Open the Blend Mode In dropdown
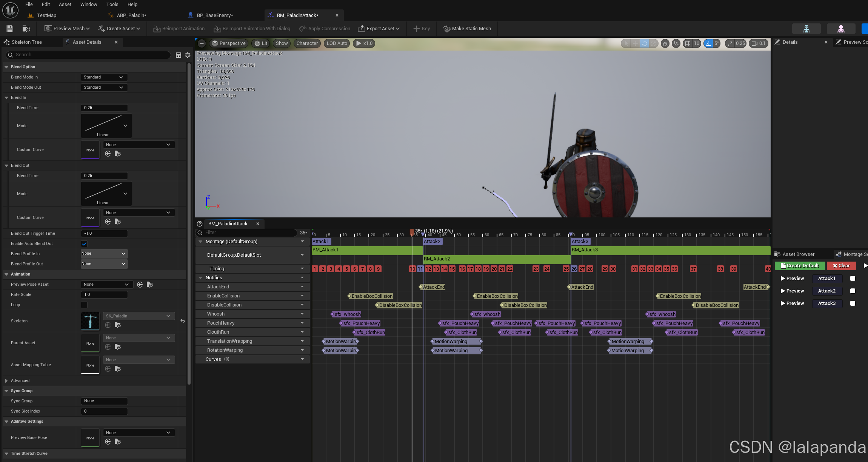868x462 pixels. [104, 77]
